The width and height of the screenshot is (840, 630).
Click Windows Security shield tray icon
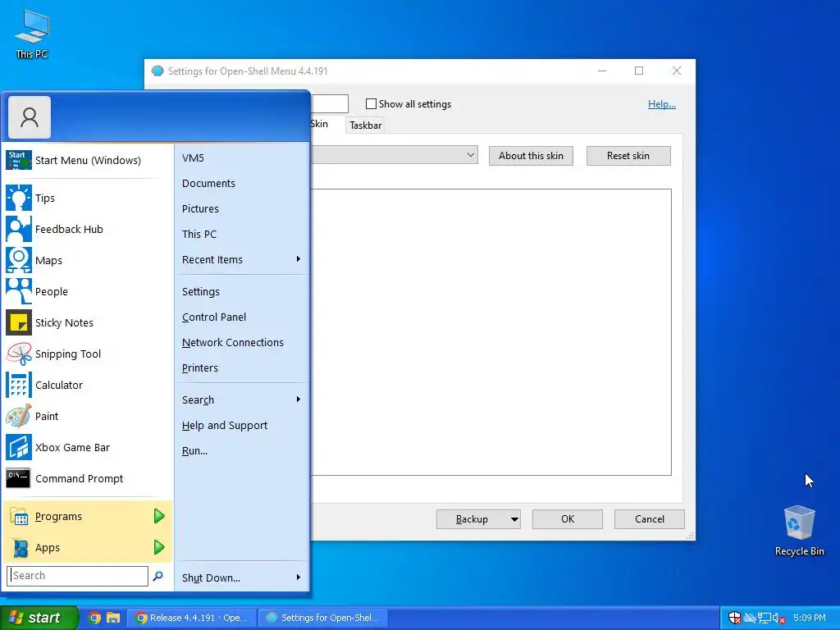(735, 618)
